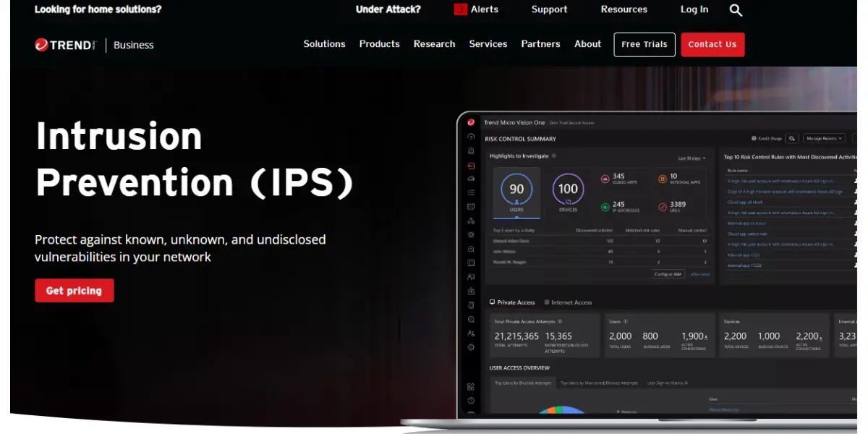The height and width of the screenshot is (434, 868).
Task: Open the Alerts link with badge 3
Action: (x=477, y=9)
